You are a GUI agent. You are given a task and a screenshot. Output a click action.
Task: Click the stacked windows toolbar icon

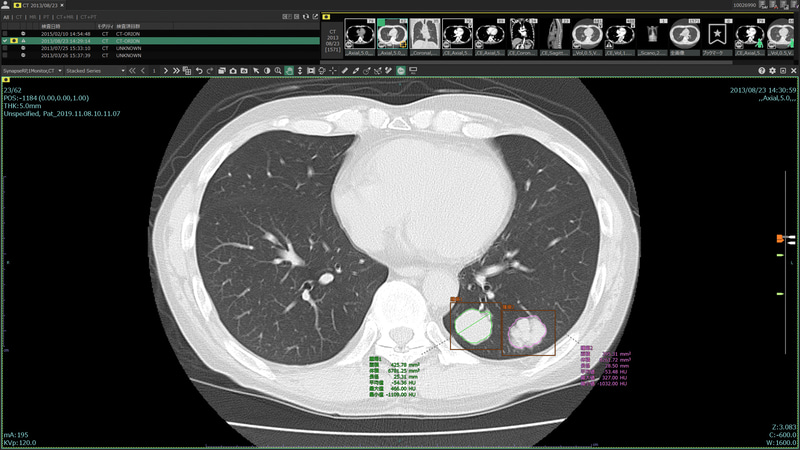tap(221, 70)
